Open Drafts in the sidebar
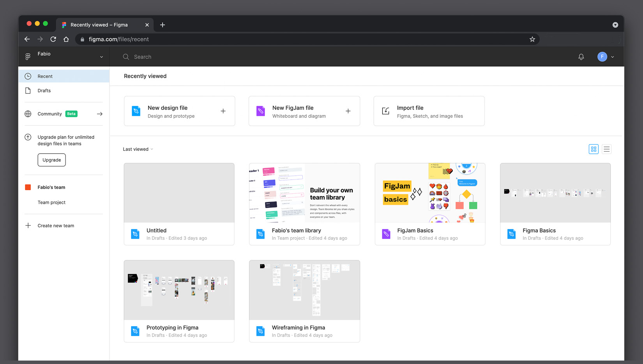Image resolution: width=643 pixels, height=364 pixels. (44, 91)
